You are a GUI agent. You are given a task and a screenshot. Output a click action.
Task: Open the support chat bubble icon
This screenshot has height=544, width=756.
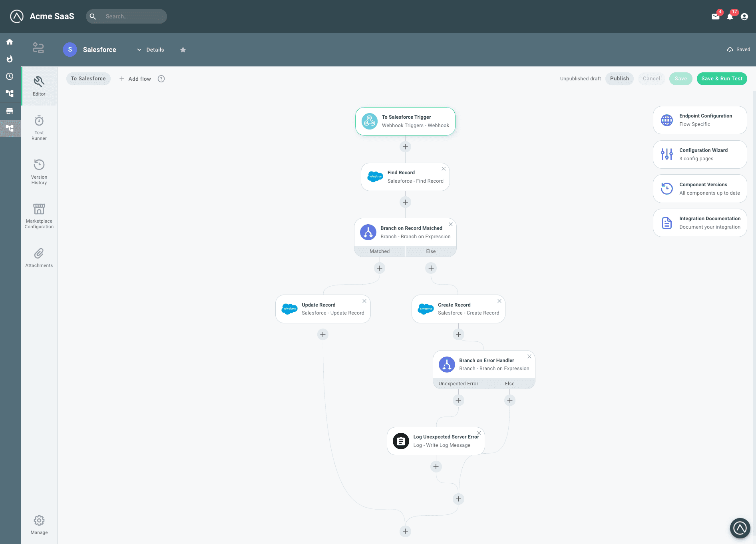pyautogui.click(x=740, y=528)
